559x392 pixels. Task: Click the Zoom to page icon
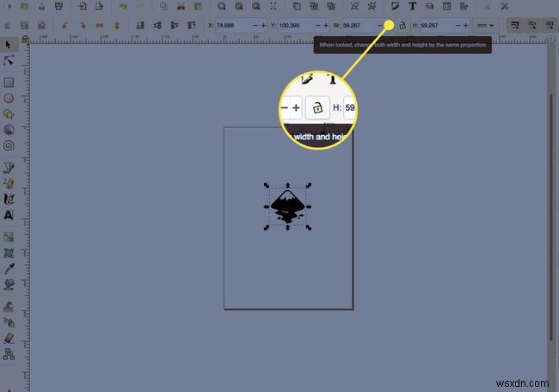click(x=255, y=6)
